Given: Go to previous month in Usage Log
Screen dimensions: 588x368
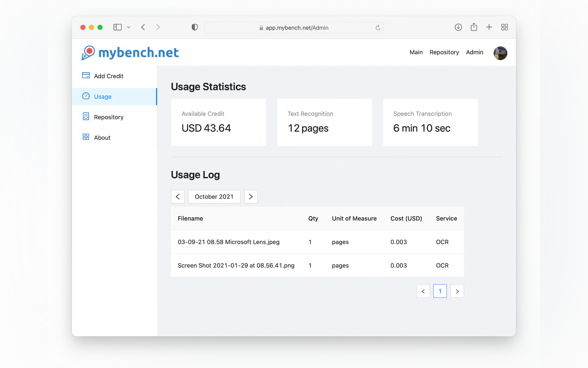Looking at the screenshot, I should (178, 197).
